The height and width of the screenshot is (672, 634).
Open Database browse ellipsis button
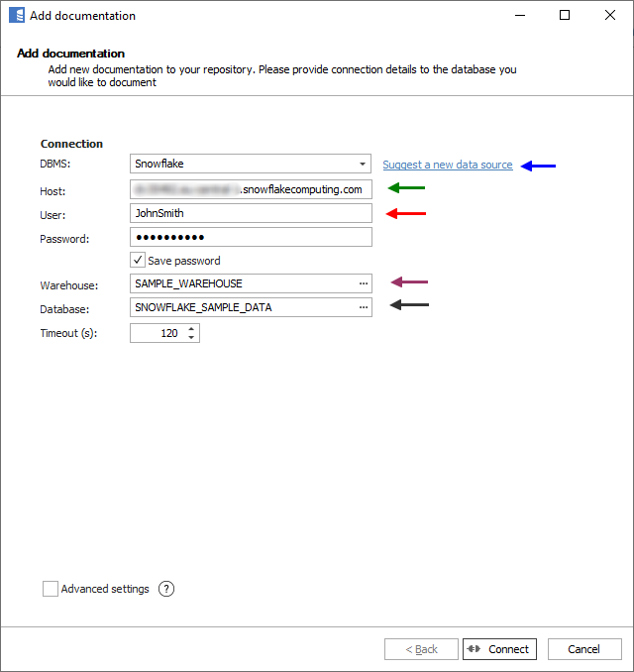tap(364, 307)
